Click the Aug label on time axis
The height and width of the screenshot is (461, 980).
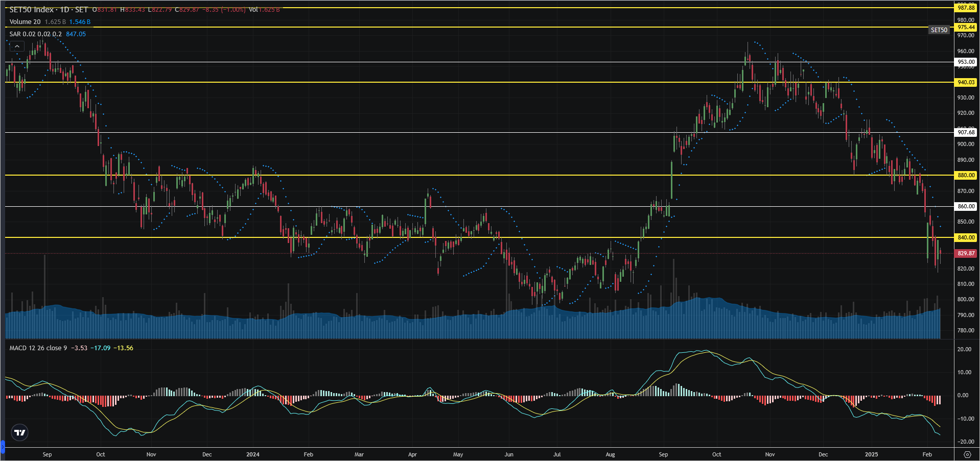(610, 454)
